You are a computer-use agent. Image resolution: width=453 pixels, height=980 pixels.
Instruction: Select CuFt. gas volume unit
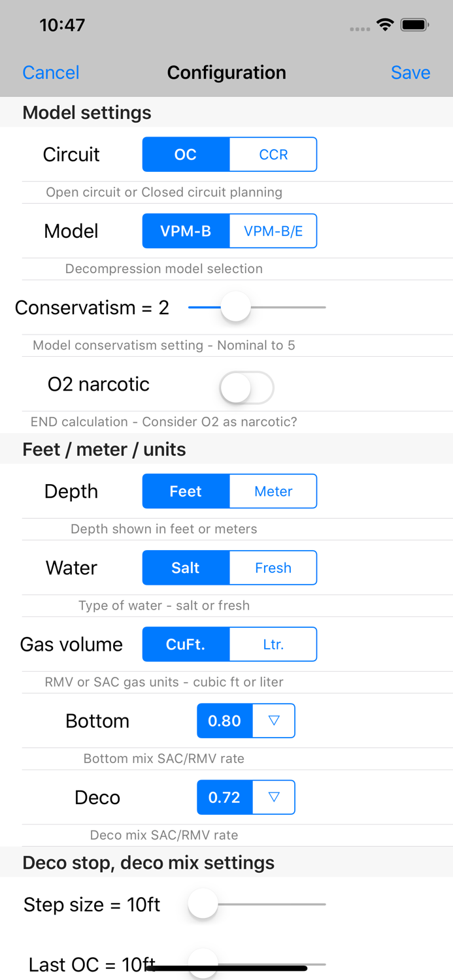tap(186, 644)
